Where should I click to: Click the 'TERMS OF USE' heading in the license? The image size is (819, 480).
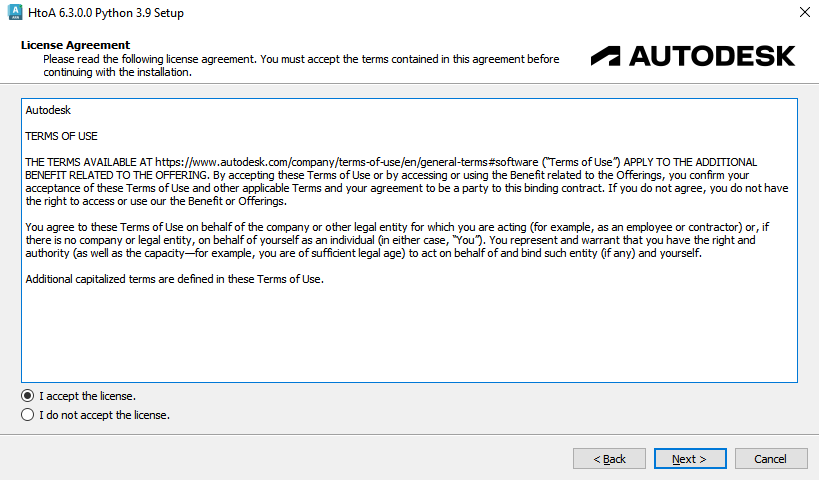61,136
